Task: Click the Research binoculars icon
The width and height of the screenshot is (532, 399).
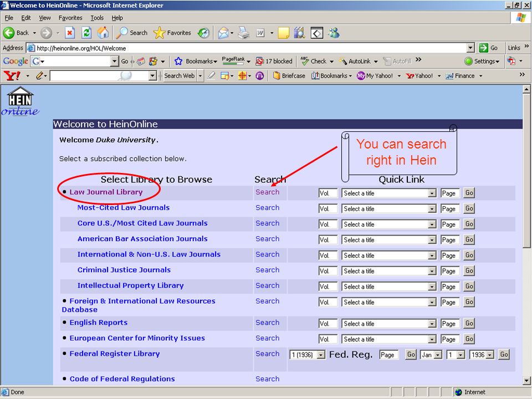Action: coord(299,33)
